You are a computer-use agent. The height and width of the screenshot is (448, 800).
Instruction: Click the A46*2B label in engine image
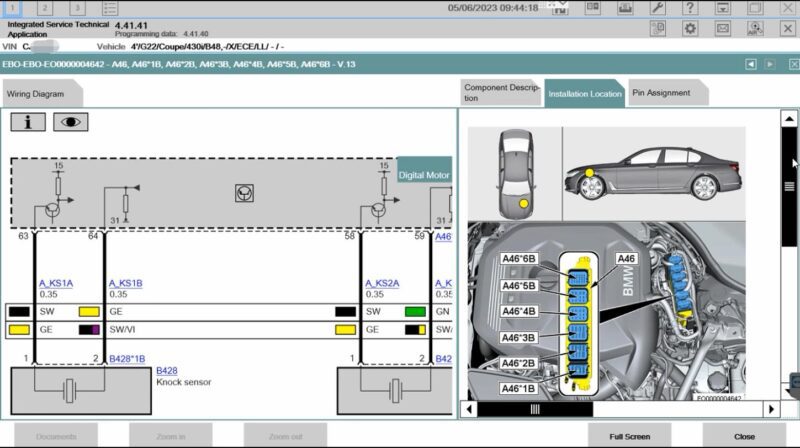coord(519,363)
